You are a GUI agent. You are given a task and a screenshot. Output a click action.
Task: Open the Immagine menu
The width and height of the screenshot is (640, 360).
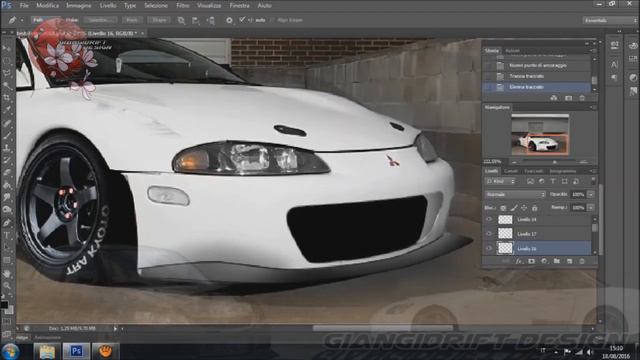click(x=79, y=6)
